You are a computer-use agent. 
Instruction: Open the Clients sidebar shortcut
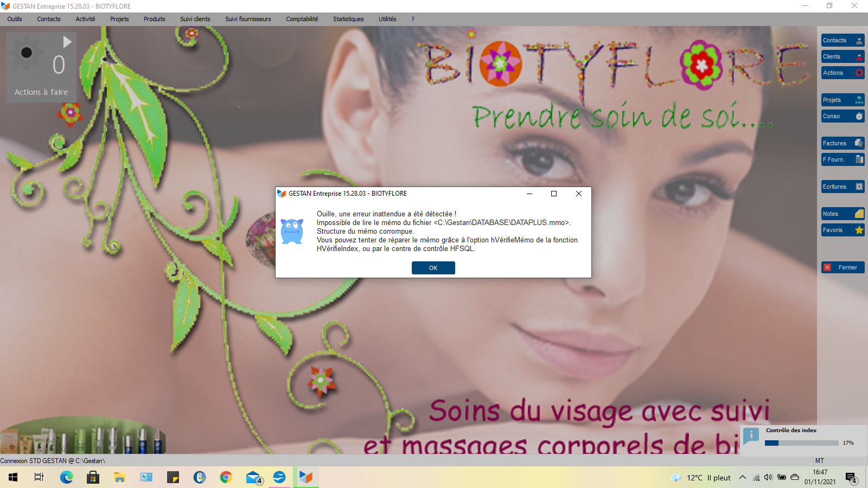click(843, 57)
